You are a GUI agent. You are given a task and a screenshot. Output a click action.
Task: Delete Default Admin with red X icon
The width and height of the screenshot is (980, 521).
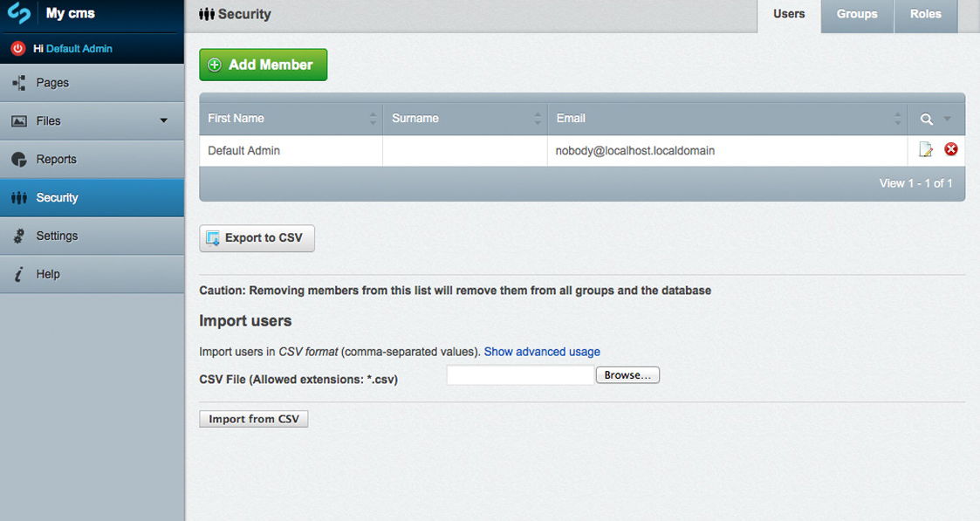click(950, 149)
